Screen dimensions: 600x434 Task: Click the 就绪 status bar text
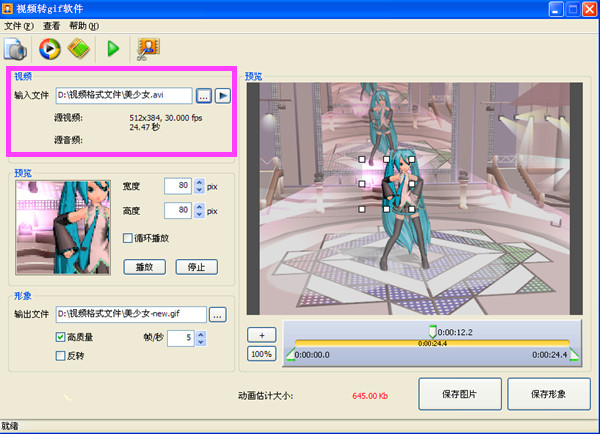[10, 426]
